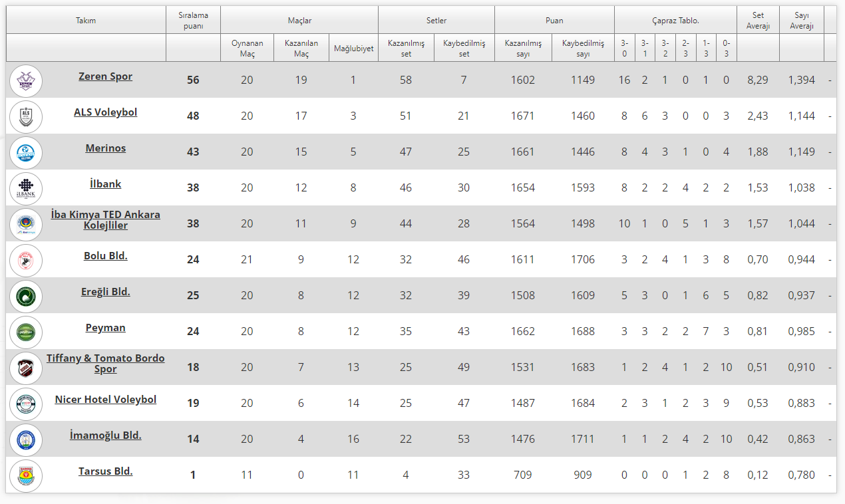Click the Sayı Averajı column header
Viewport: 845px width, 504px height.
tap(802, 21)
